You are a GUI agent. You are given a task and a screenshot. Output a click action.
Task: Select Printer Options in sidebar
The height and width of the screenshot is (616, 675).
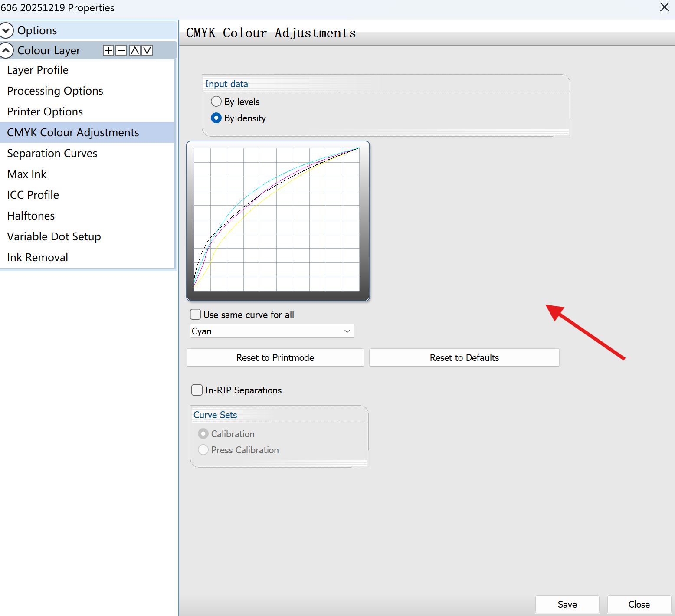tap(87, 111)
